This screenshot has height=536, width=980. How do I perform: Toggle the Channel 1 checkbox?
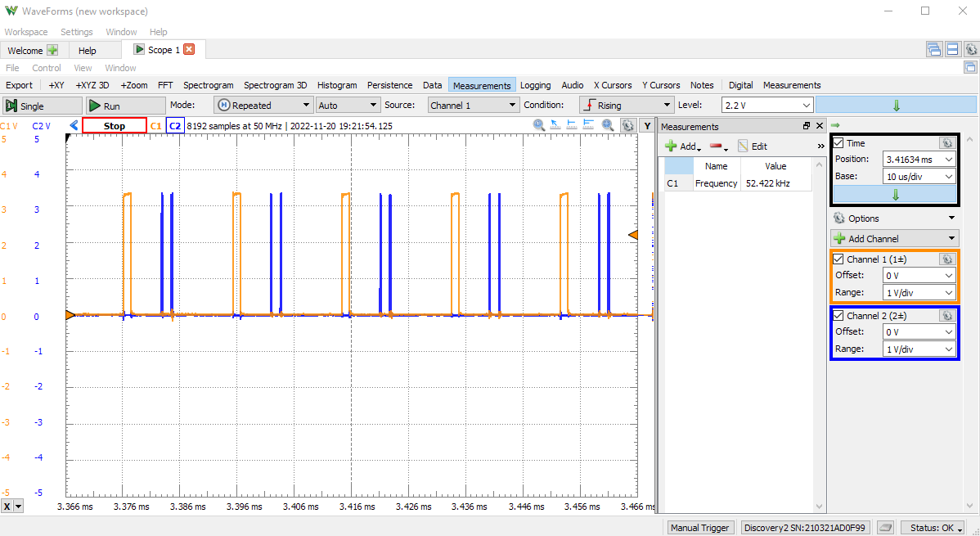(838, 259)
